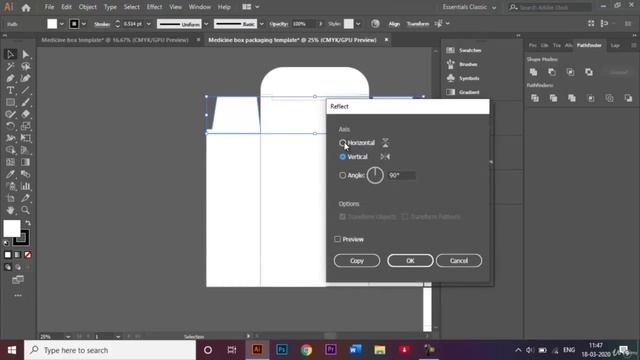Select the Hand tool
640x360 pixels.
(x=11, y=210)
